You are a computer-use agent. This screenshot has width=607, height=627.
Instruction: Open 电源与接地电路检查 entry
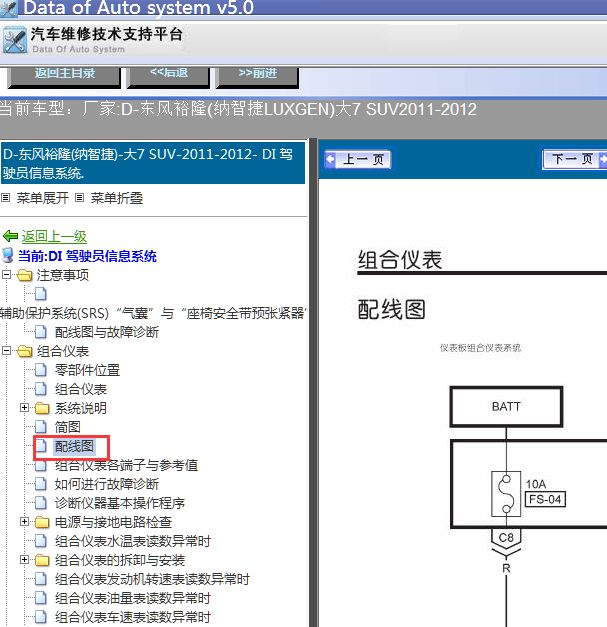coord(113,522)
